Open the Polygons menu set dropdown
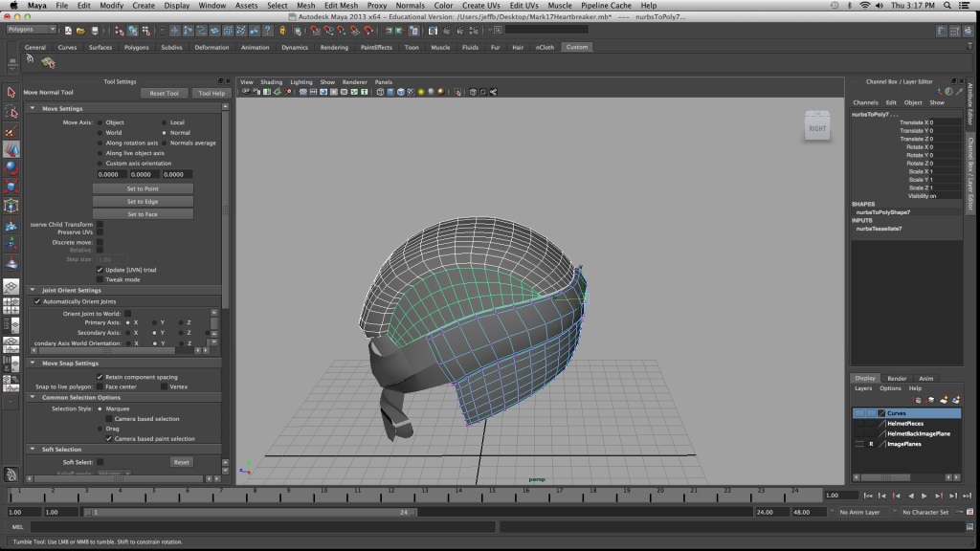This screenshot has width=980, height=551. pos(32,30)
